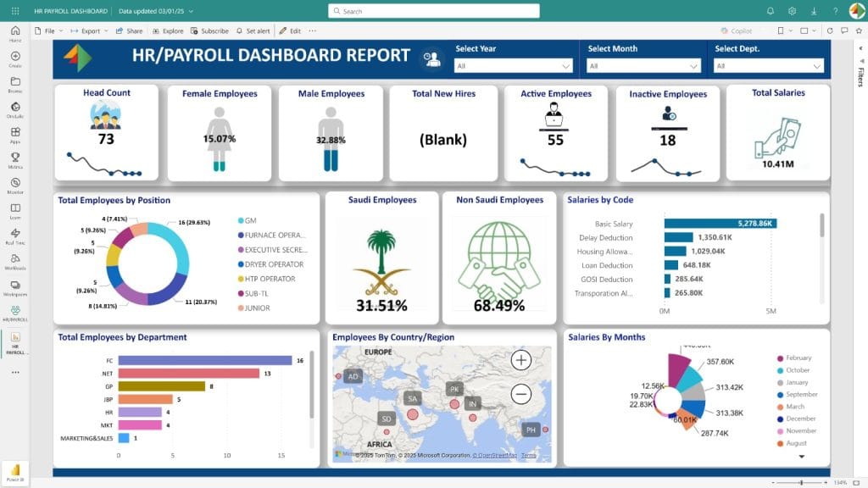Expand the Filters pane
The height and width of the screenshot is (488, 868).
coord(860,76)
